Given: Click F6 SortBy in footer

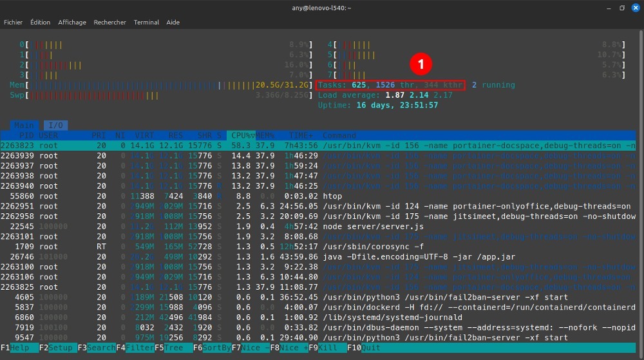Looking at the screenshot, I should coord(213,348).
